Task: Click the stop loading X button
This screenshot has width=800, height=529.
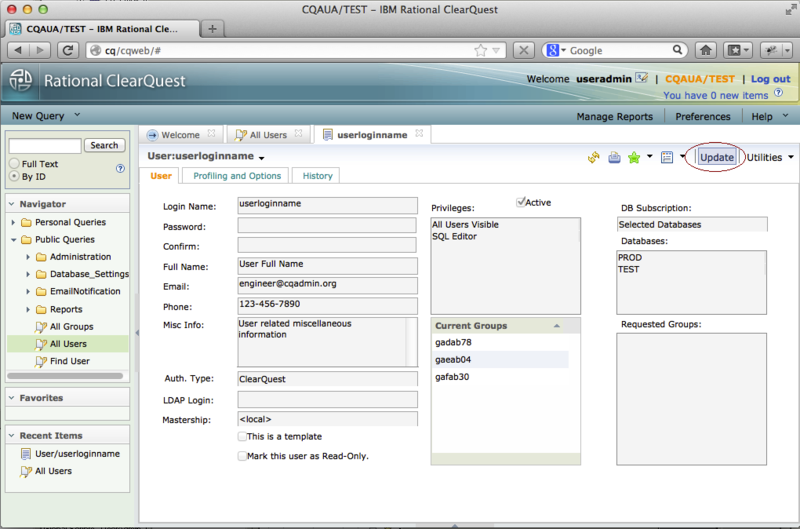Action: (x=523, y=50)
